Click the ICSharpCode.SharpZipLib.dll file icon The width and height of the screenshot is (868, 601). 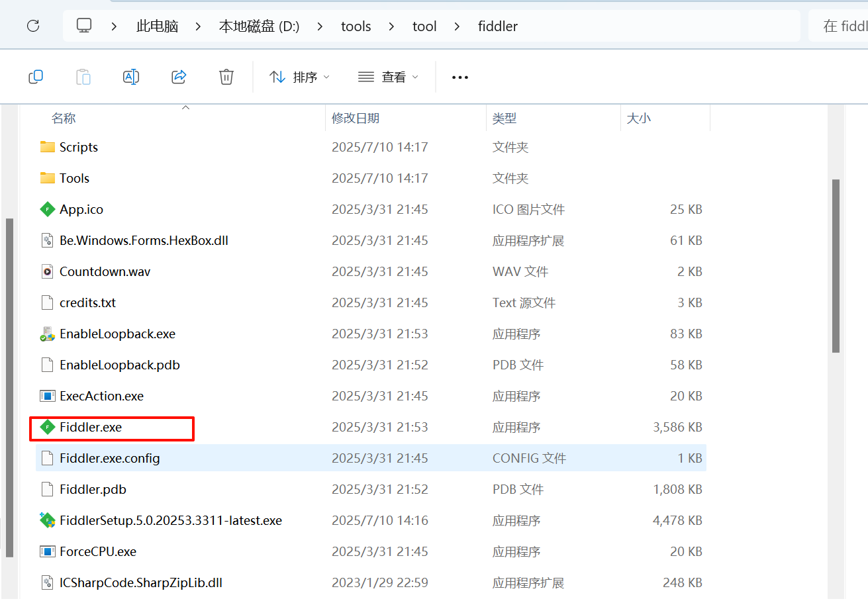(47, 582)
